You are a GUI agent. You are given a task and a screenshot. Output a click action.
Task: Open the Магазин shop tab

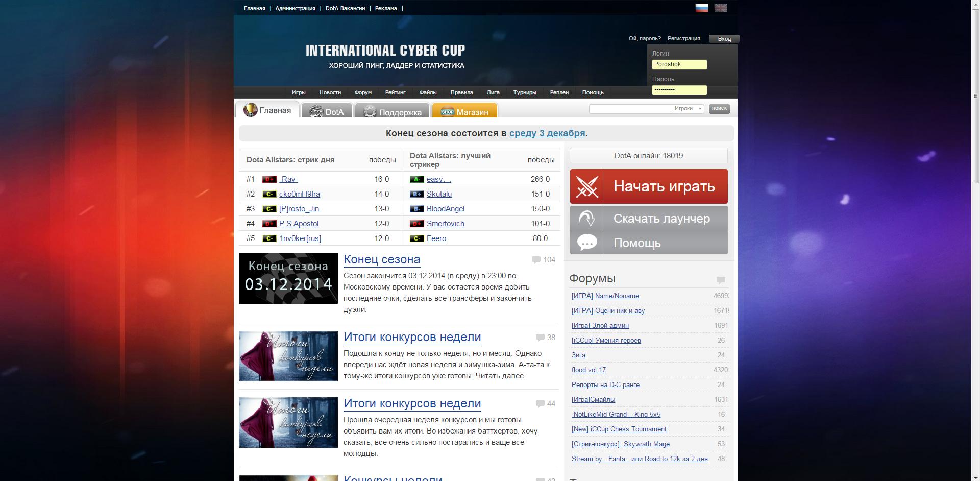click(464, 111)
